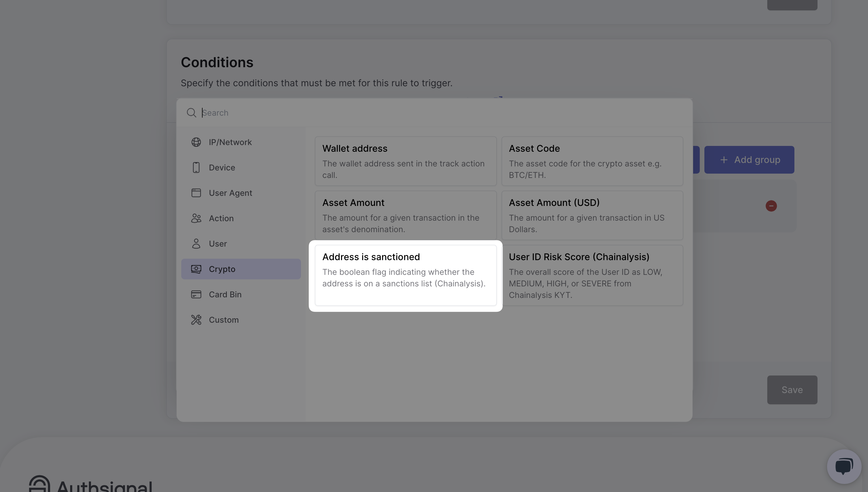Screen dimensions: 868x492
Task: Click the Action people icon
Action: point(196,218)
